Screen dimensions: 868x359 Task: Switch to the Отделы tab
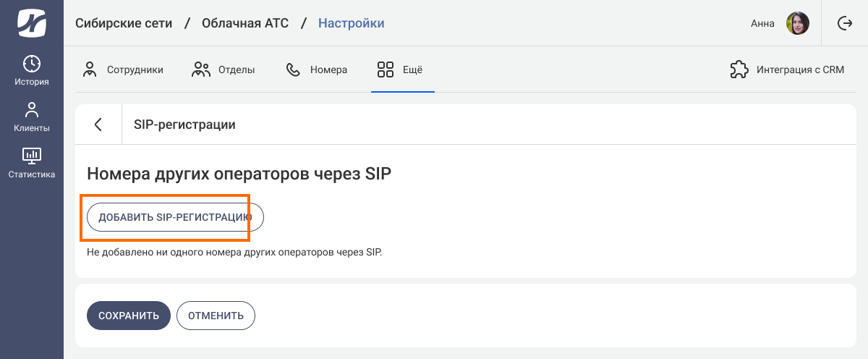[223, 69]
